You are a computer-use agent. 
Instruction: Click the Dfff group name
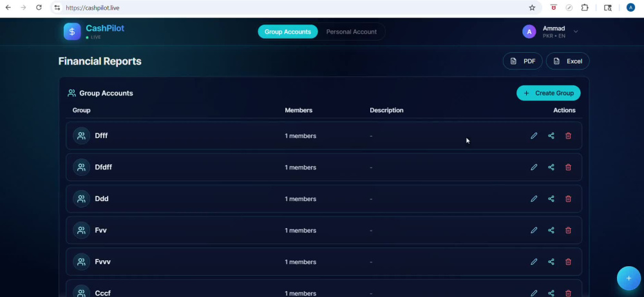pyautogui.click(x=101, y=135)
